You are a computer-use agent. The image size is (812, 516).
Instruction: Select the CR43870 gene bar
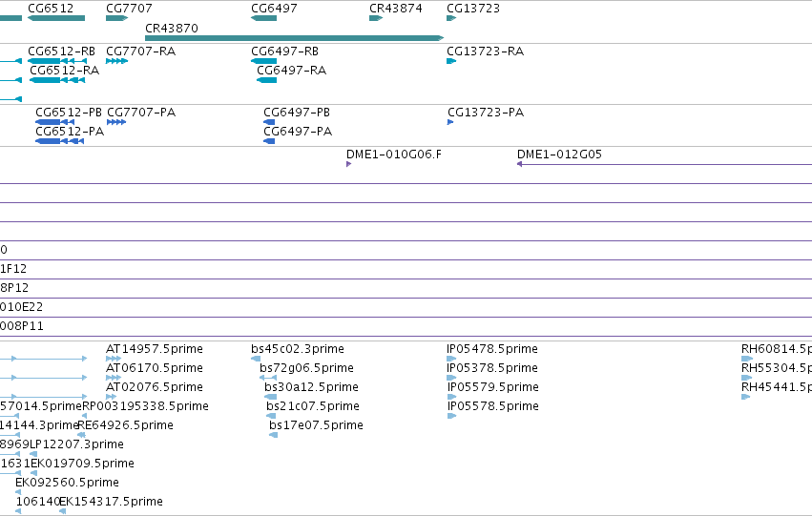(x=294, y=38)
